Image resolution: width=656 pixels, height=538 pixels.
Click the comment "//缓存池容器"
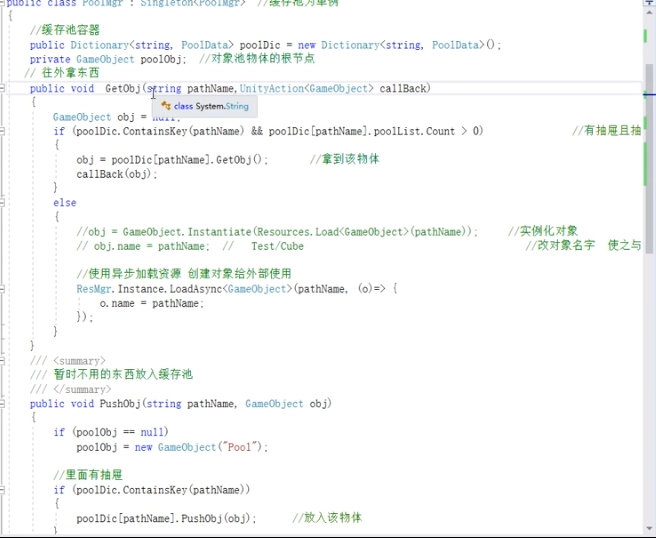pyautogui.click(x=65, y=30)
